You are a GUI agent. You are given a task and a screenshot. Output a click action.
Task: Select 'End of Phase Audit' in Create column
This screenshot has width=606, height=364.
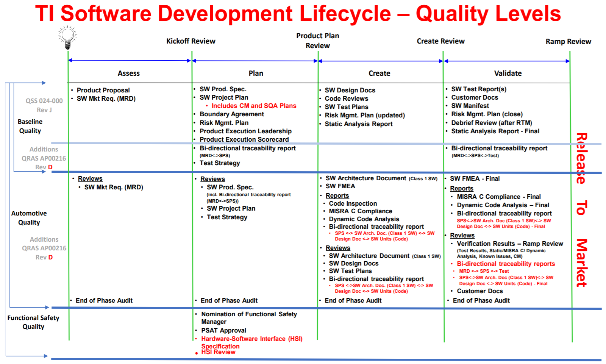(353, 300)
